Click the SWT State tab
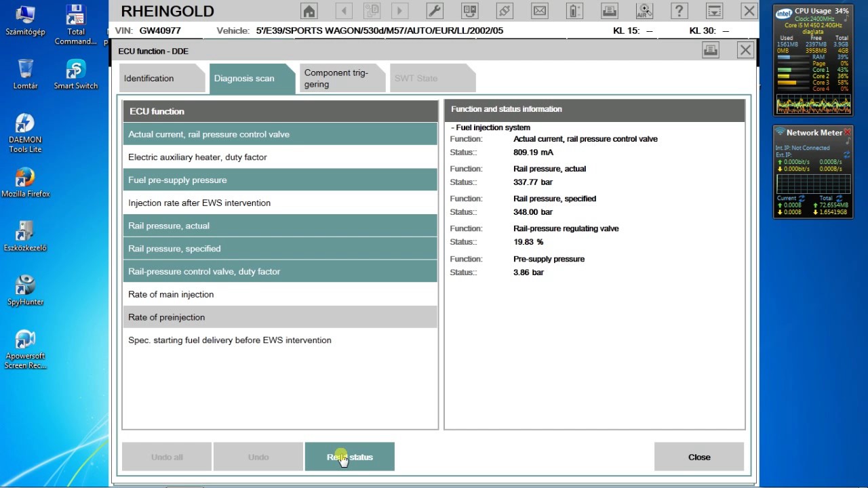The width and height of the screenshot is (868, 488). (433, 79)
